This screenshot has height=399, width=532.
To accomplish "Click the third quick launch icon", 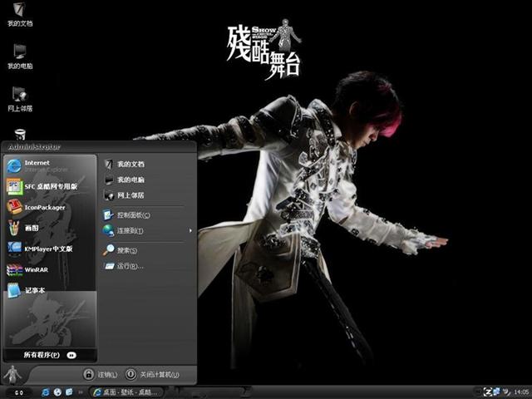I will (69, 392).
